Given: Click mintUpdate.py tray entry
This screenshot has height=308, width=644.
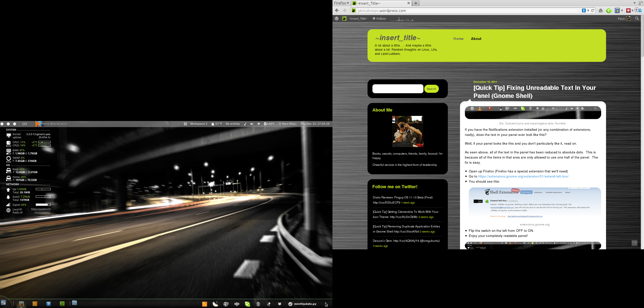Looking at the screenshot, I should [302, 304].
